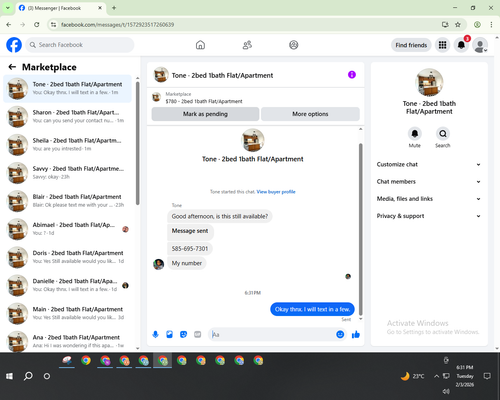Viewport: 500px width, 400px height.
Task: Open the Friends icon in top navigation
Action: pyautogui.click(x=247, y=45)
